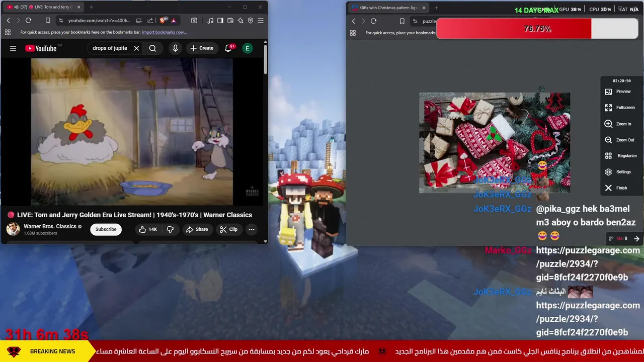Finish the puzzle
The height and width of the screenshot is (362, 644).
tap(616, 188)
